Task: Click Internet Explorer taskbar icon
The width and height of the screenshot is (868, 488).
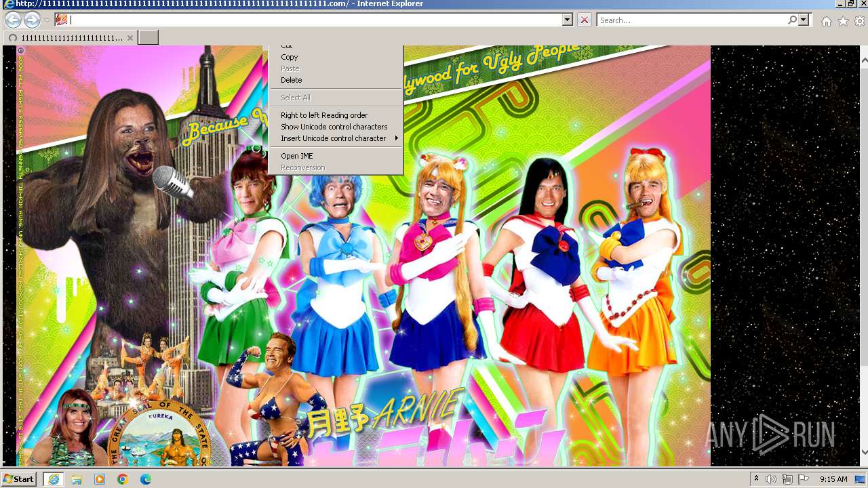Action: point(53,479)
